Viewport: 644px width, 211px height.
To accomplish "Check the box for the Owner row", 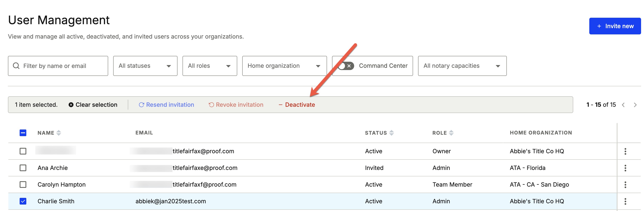I will [x=23, y=151].
